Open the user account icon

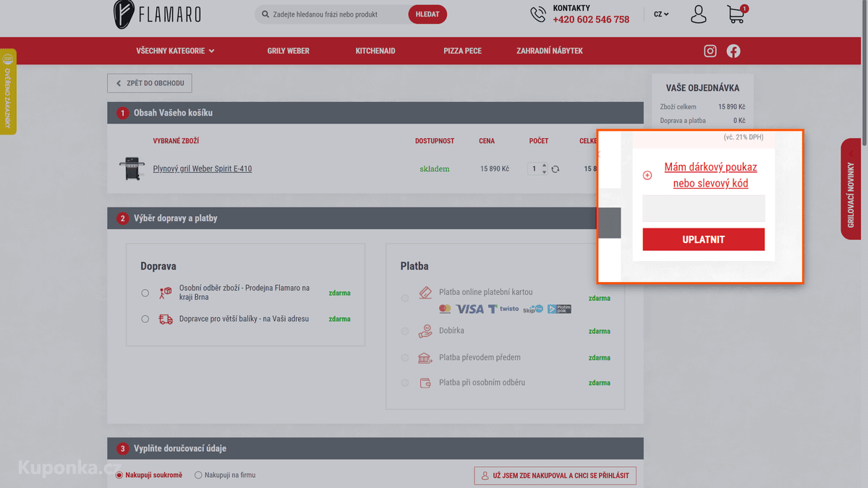coord(698,14)
